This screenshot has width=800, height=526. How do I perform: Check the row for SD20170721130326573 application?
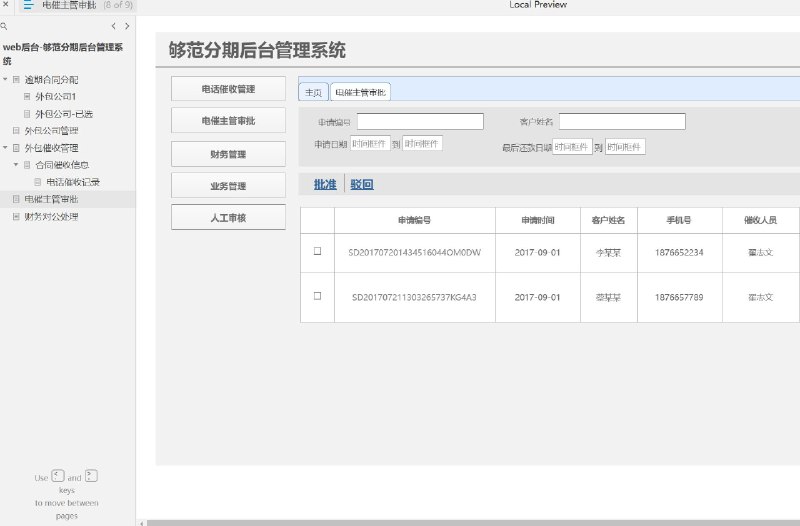317,296
